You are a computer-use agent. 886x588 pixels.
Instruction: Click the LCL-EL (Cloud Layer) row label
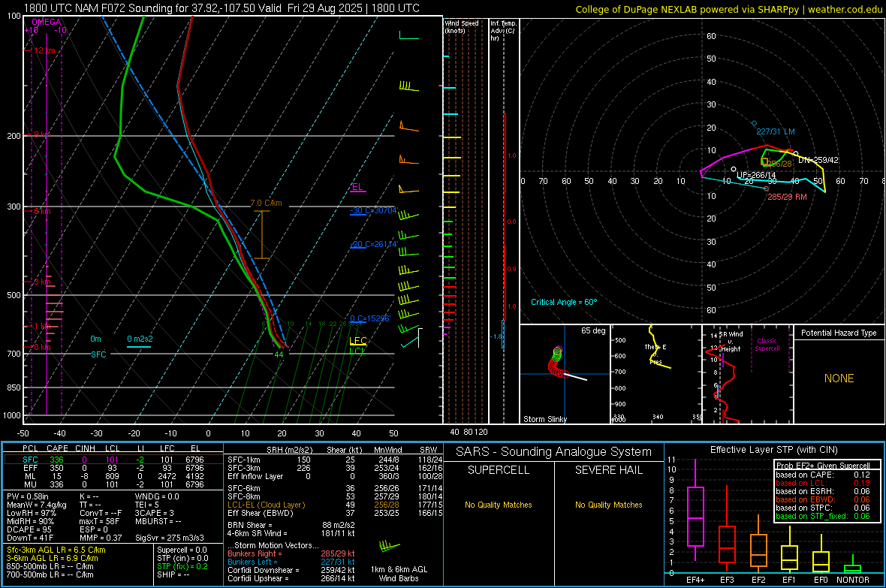(266, 505)
